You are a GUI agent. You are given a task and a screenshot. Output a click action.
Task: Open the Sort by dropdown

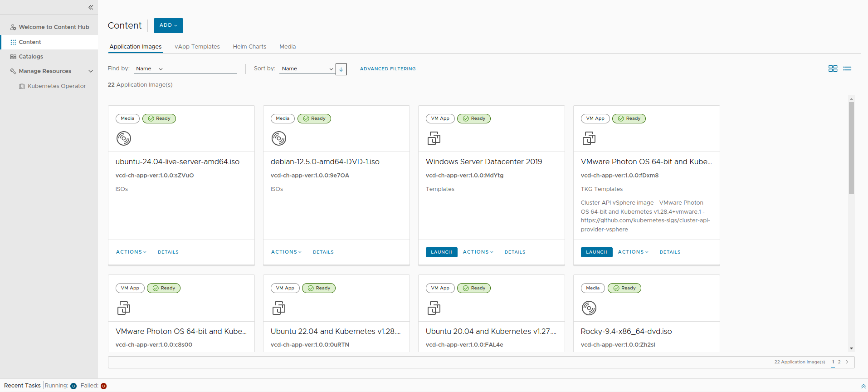click(307, 69)
